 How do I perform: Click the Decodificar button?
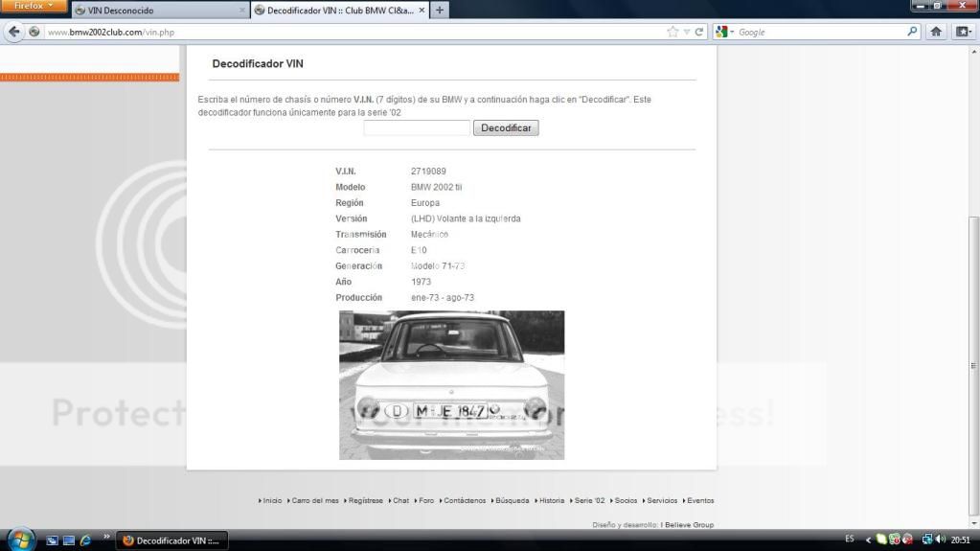click(506, 127)
